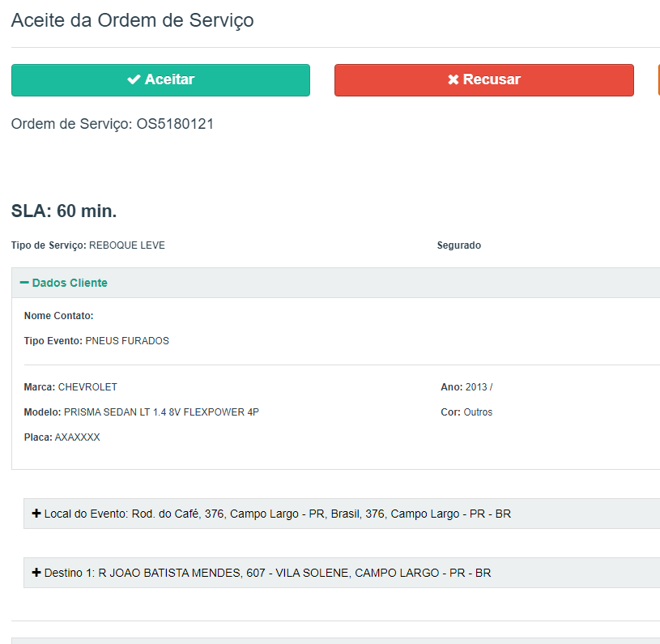Click the SLA 60 min. heading

[x=64, y=211]
